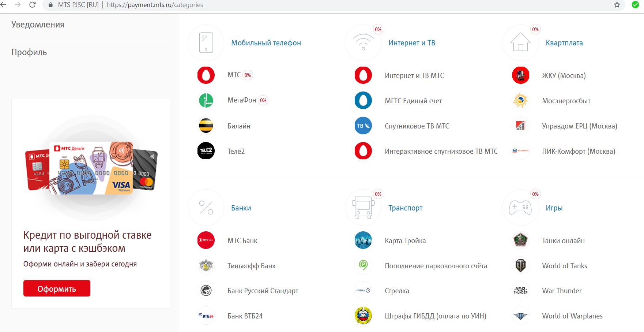Click the 0% badge next to МегаФон
644x332 pixels.
(263, 100)
